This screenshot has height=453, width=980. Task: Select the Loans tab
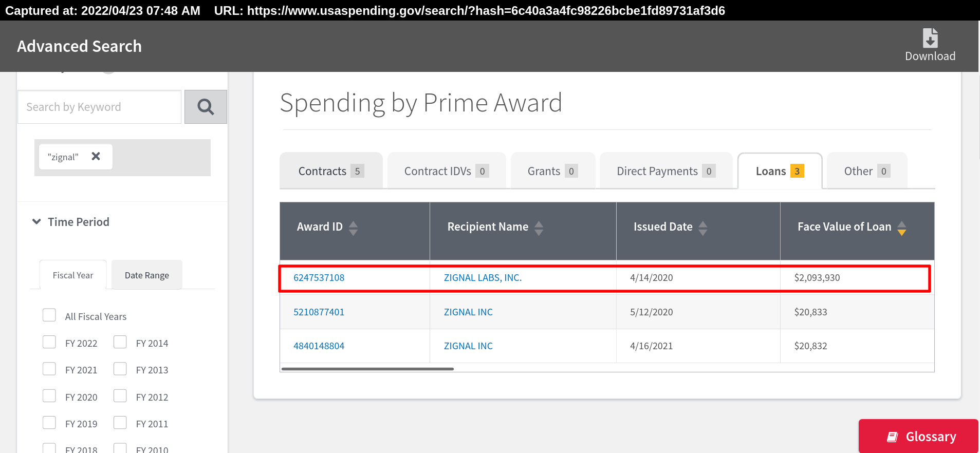780,171
